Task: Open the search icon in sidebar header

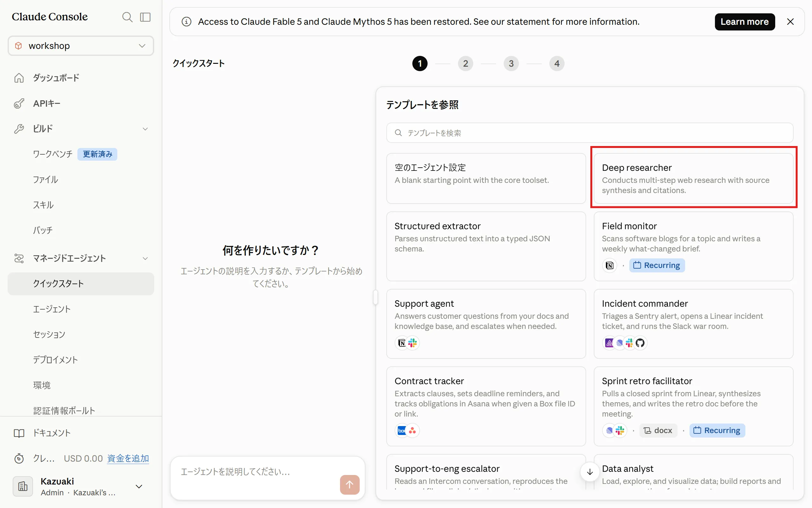Action: tap(127, 17)
